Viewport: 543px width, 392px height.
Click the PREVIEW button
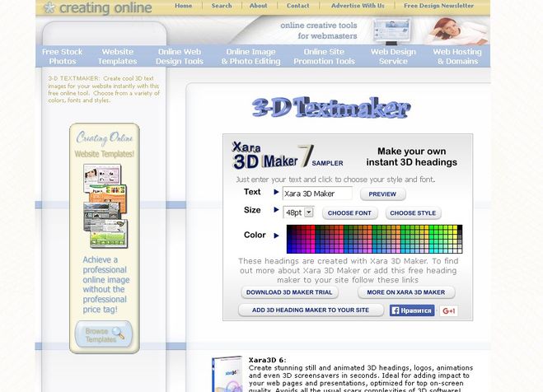[x=382, y=194]
